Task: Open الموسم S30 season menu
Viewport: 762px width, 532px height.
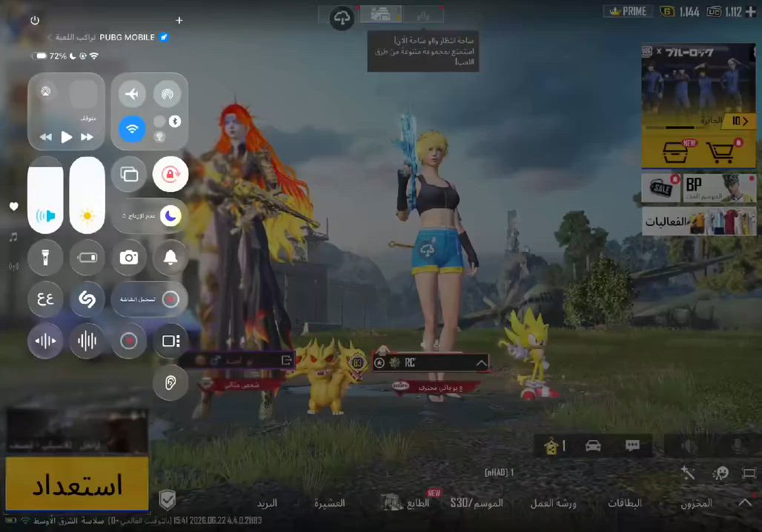Action: coord(476,503)
